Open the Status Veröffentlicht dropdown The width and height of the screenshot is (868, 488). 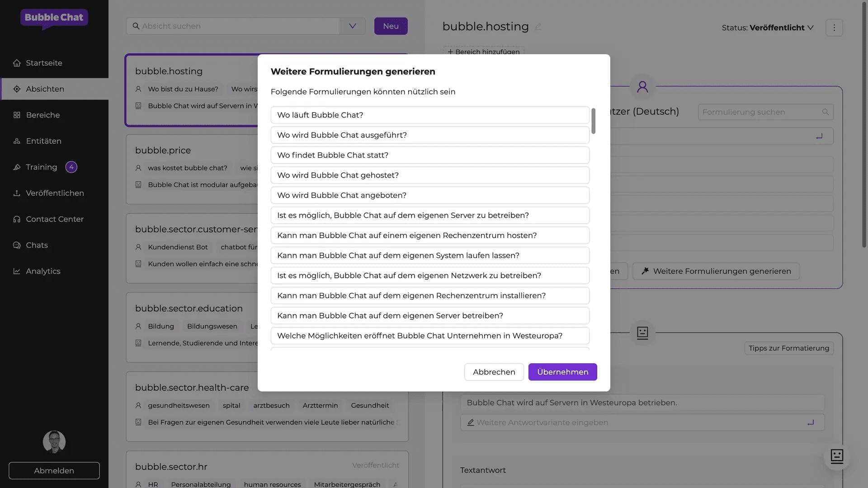pos(768,28)
